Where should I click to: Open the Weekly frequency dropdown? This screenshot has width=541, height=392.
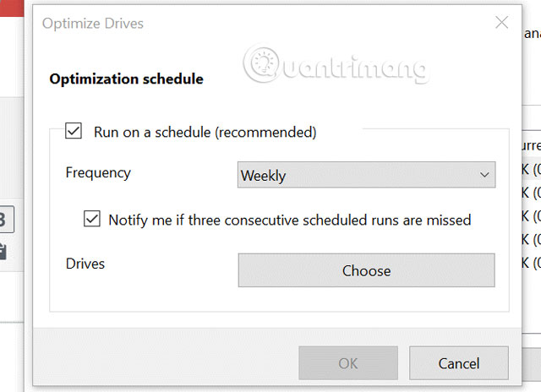(365, 176)
